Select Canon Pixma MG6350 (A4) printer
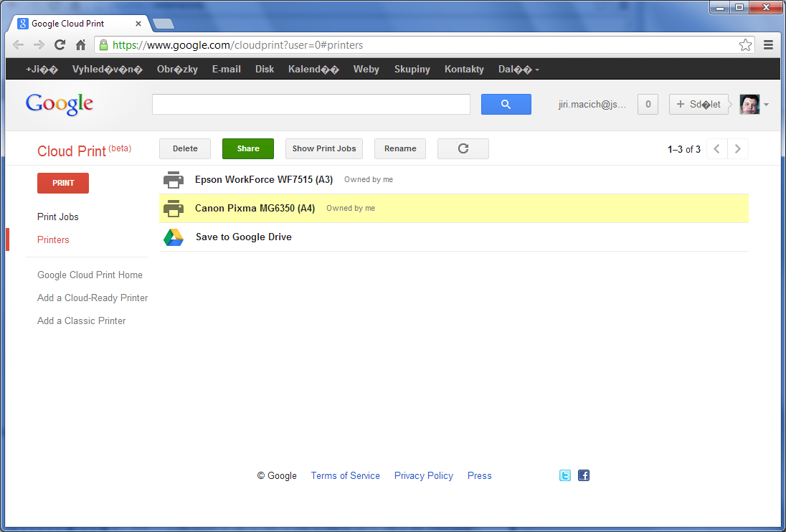 tap(454, 209)
